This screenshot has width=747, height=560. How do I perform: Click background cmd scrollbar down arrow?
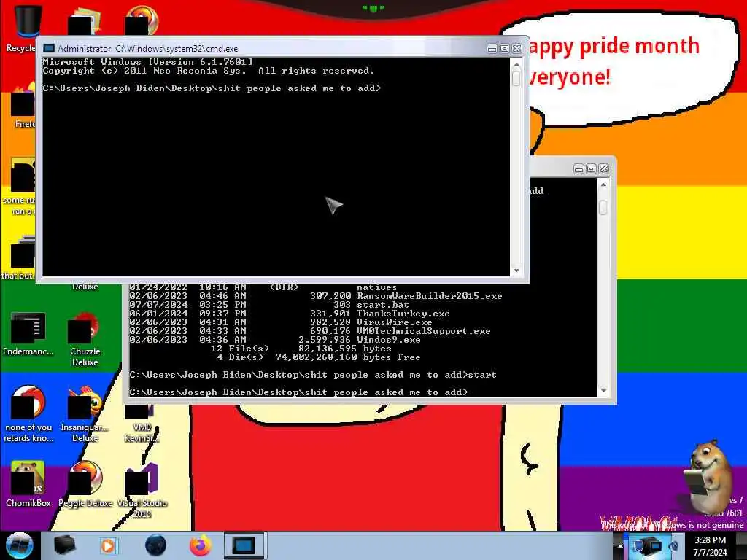click(x=603, y=391)
